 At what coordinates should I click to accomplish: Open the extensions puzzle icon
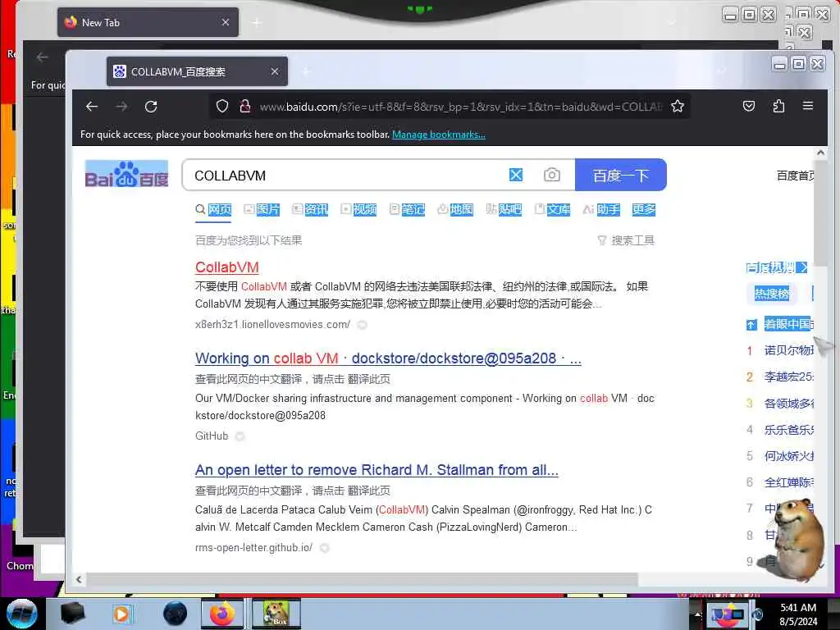coord(778,106)
